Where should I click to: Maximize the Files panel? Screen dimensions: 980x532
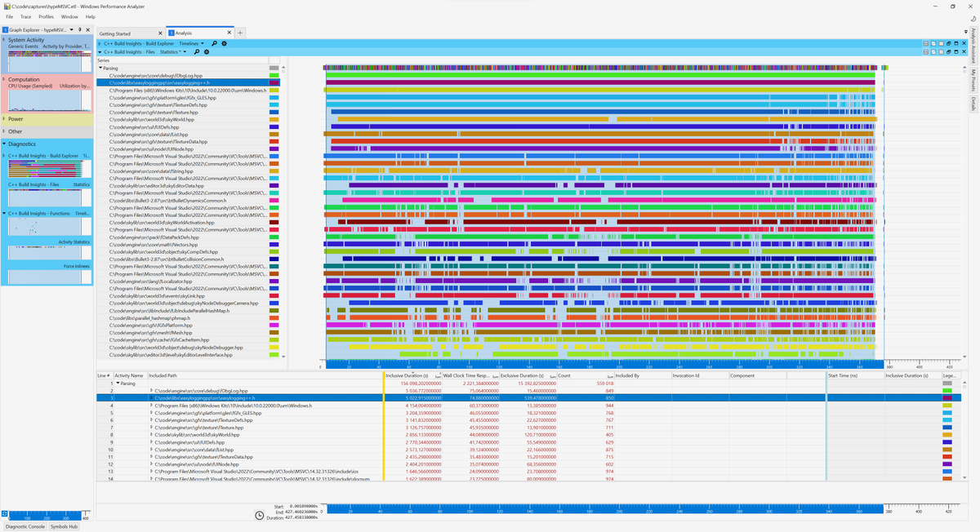click(x=955, y=51)
